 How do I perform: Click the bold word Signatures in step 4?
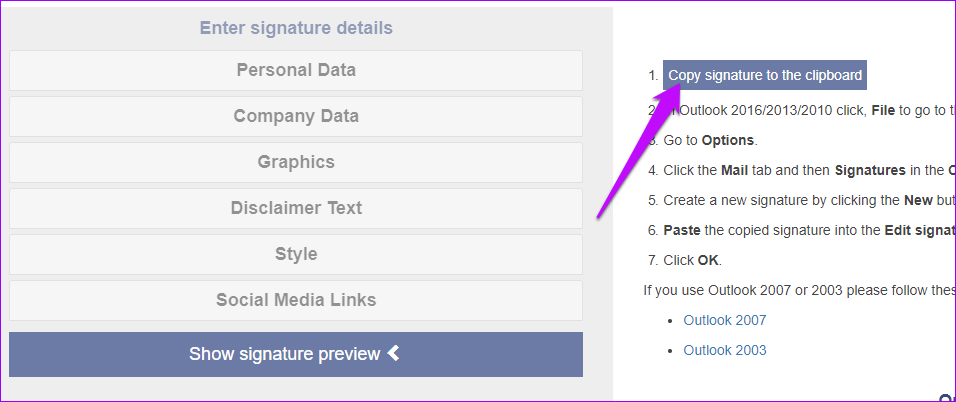868,170
